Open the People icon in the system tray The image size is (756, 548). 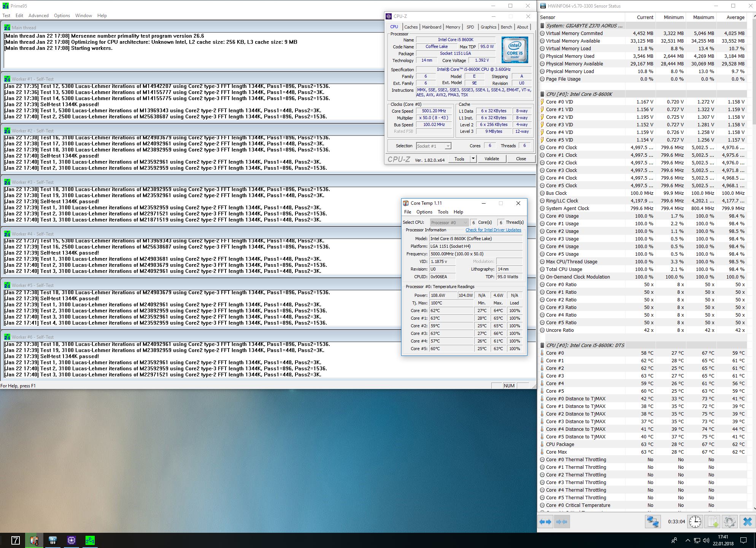click(x=674, y=540)
